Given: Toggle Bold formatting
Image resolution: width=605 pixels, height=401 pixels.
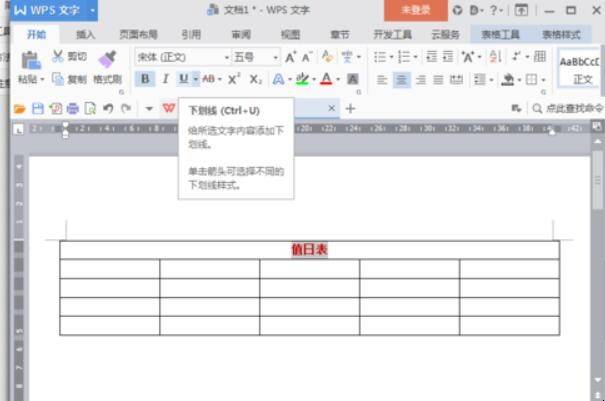Looking at the screenshot, I should coord(145,79).
